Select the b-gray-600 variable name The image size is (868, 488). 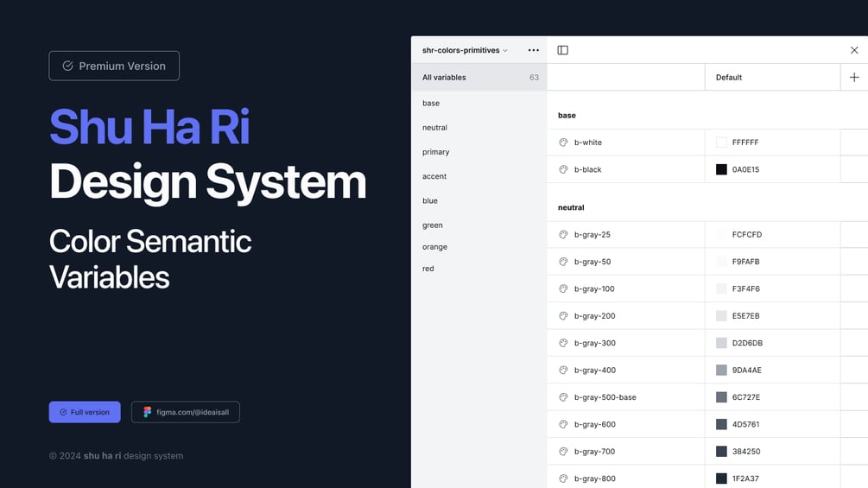(595, 424)
